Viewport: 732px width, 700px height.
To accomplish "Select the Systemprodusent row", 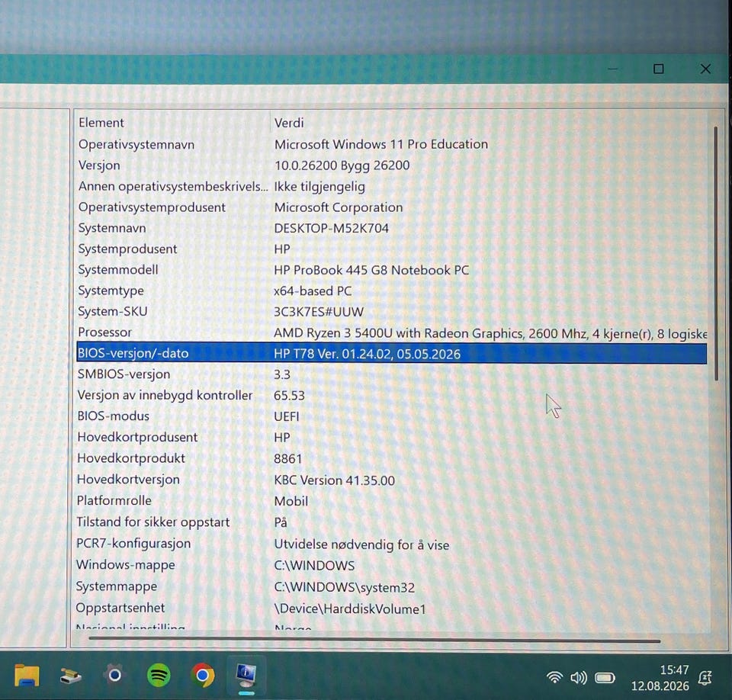I will click(392, 249).
